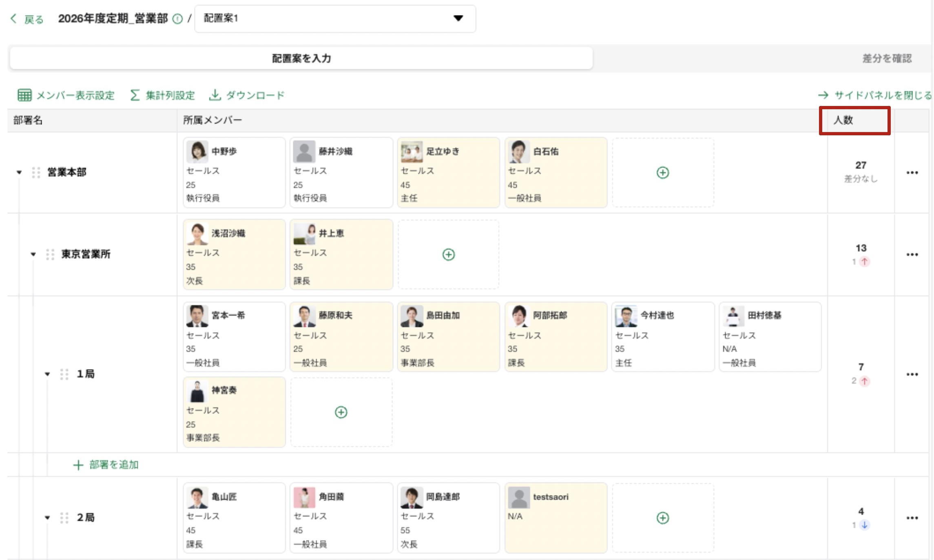
Task: Open three-dot menu for 営業本部 row
Action: 912,172
